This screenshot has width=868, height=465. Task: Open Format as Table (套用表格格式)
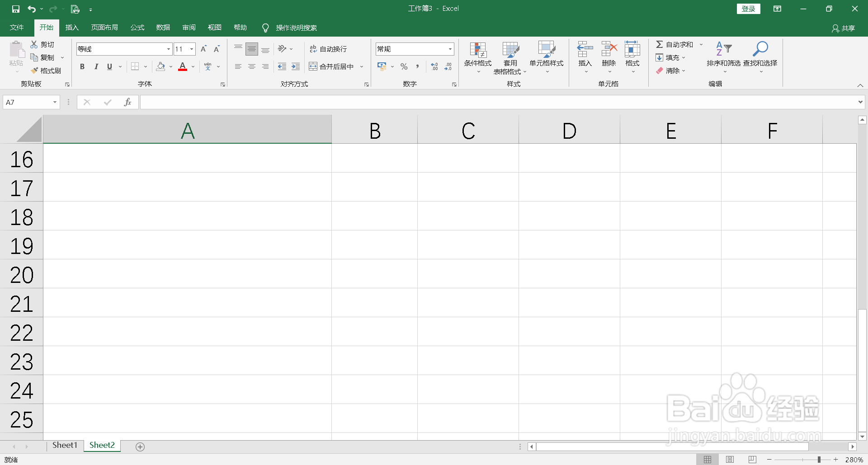tap(510, 57)
